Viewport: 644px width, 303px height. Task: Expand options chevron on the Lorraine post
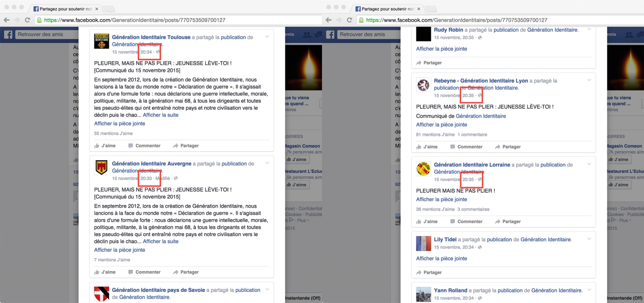click(589, 164)
